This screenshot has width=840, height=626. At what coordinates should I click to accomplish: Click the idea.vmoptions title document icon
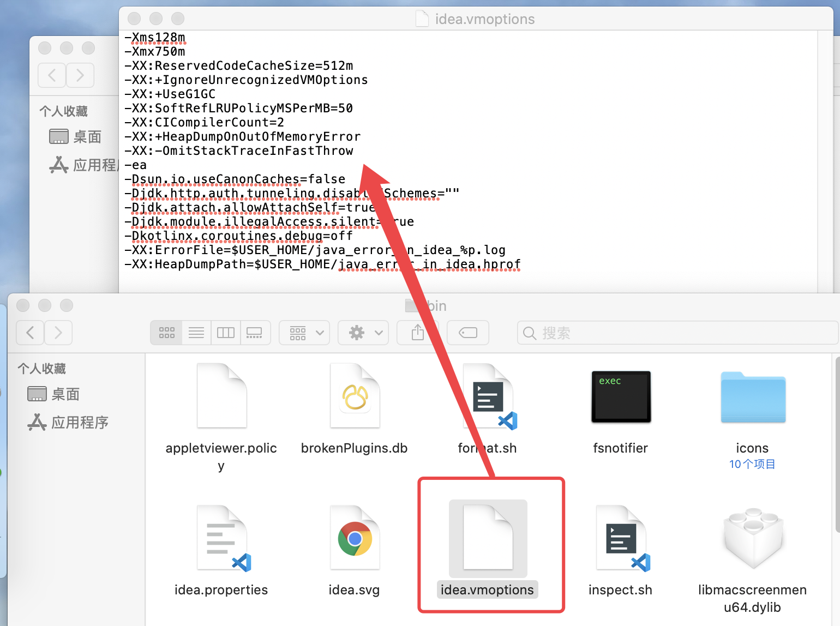click(x=422, y=19)
